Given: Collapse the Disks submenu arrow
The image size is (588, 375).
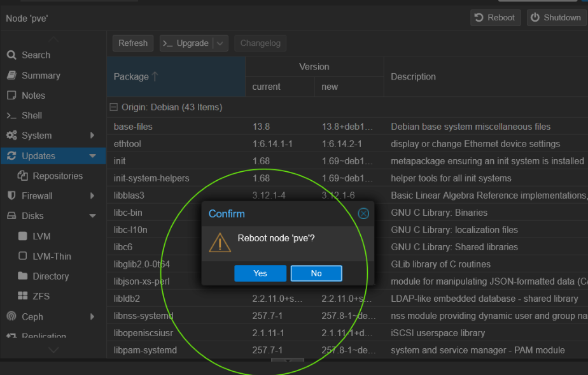Looking at the screenshot, I should (93, 216).
